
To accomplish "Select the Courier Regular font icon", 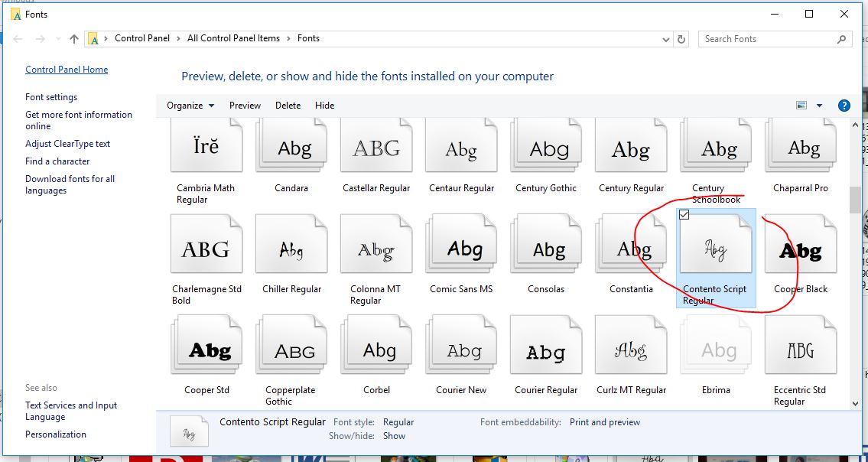I will click(x=546, y=345).
